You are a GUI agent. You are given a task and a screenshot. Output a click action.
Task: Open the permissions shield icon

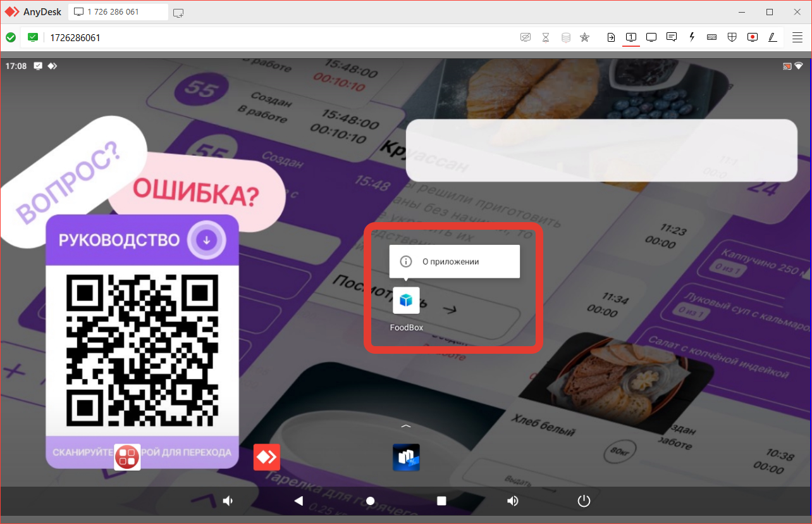click(x=732, y=37)
